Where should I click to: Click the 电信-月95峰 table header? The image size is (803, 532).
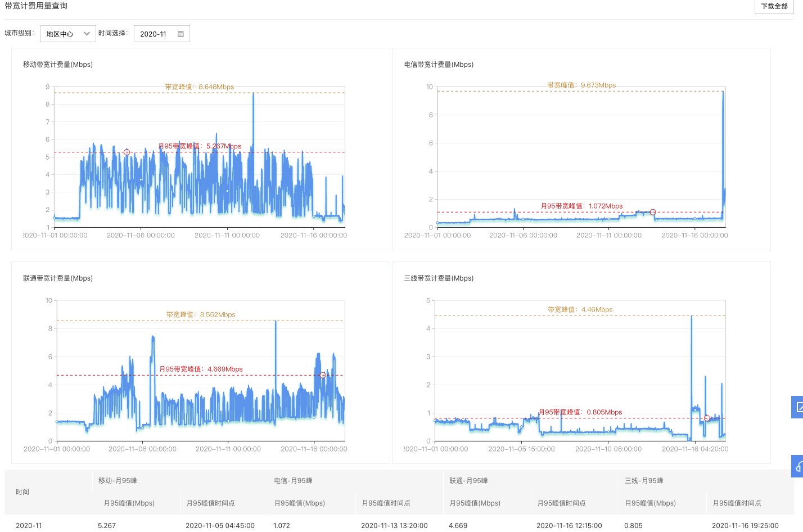pos(293,481)
